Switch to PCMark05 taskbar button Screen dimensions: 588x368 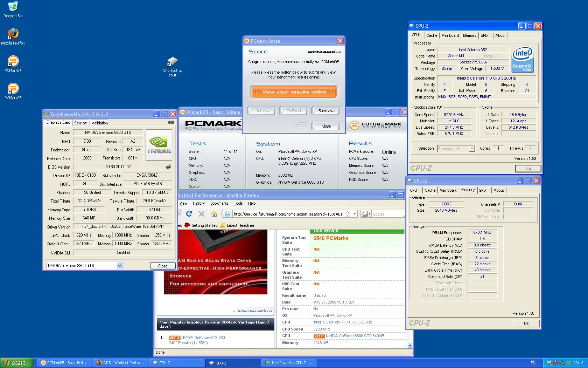(x=64, y=363)
